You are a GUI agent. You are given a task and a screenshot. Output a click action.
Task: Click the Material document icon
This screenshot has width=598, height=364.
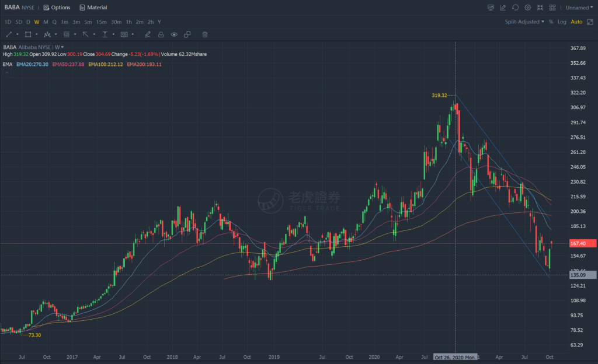pos(82,8)
